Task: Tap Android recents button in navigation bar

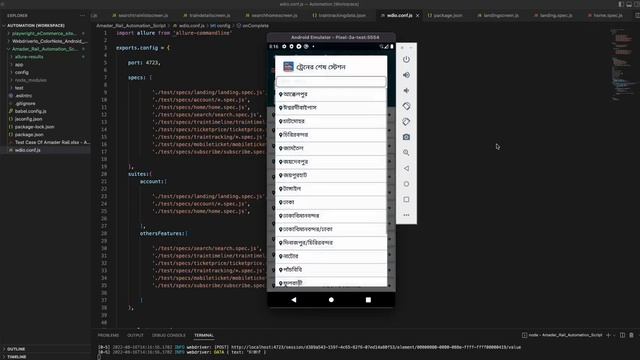Action: coord(368,300)
